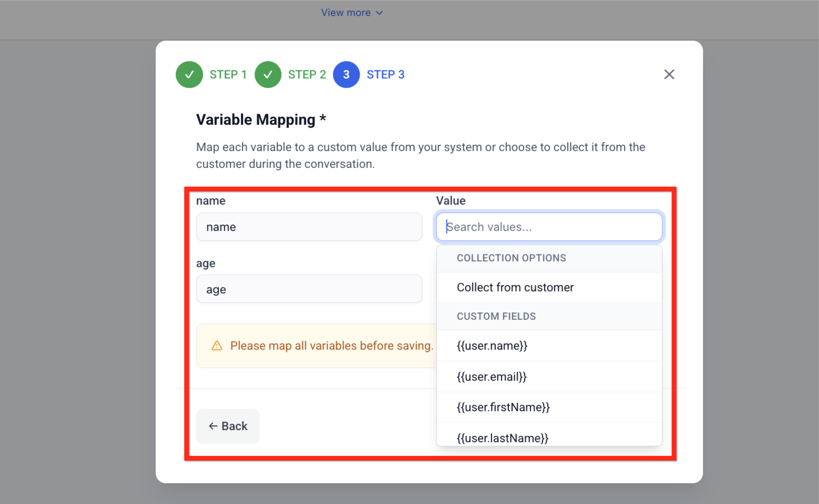Click the orange warning triangle icon

217,346
